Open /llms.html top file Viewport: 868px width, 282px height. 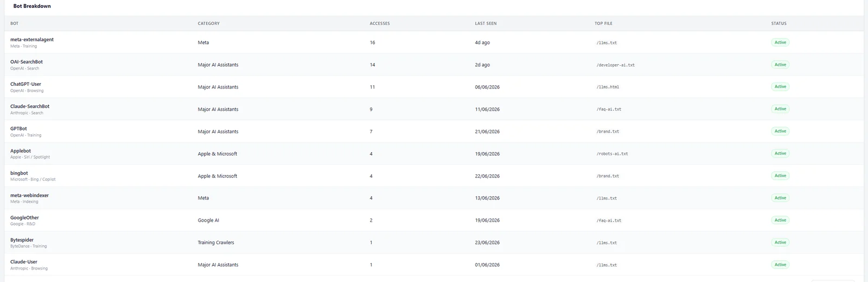point(608,87)
